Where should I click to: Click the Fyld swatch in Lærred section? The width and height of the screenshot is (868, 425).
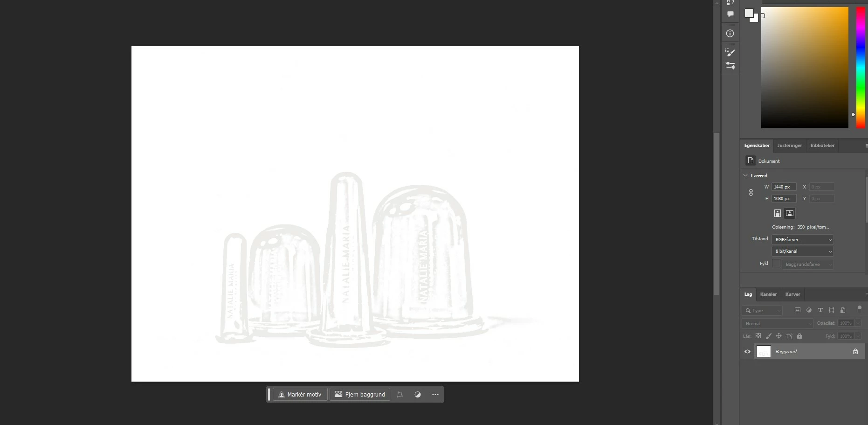coord(776,264)
